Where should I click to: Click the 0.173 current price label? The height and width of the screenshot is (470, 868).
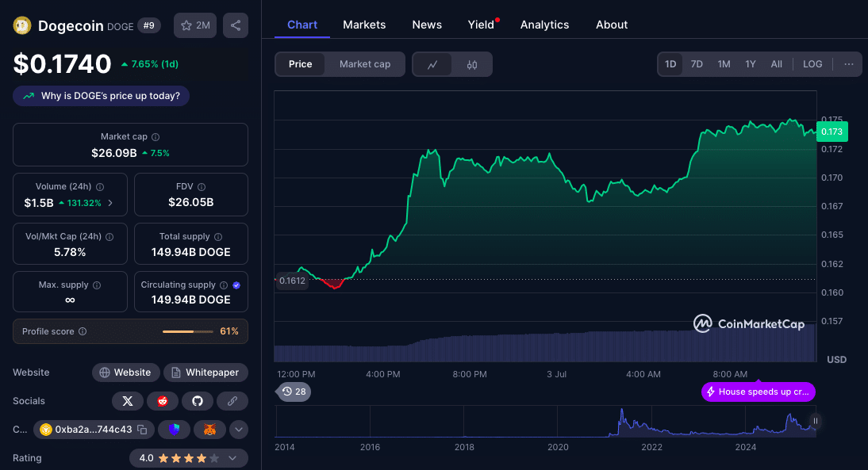pos(832,132)
